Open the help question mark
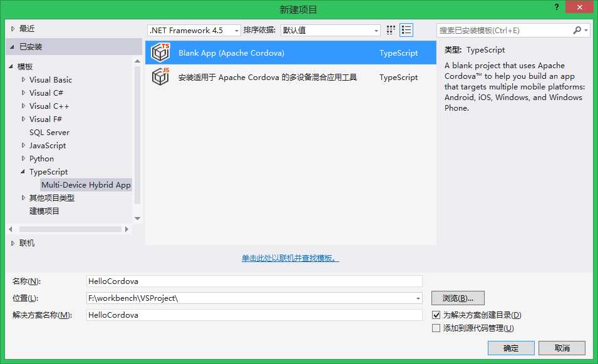 (x=557, y=8)
